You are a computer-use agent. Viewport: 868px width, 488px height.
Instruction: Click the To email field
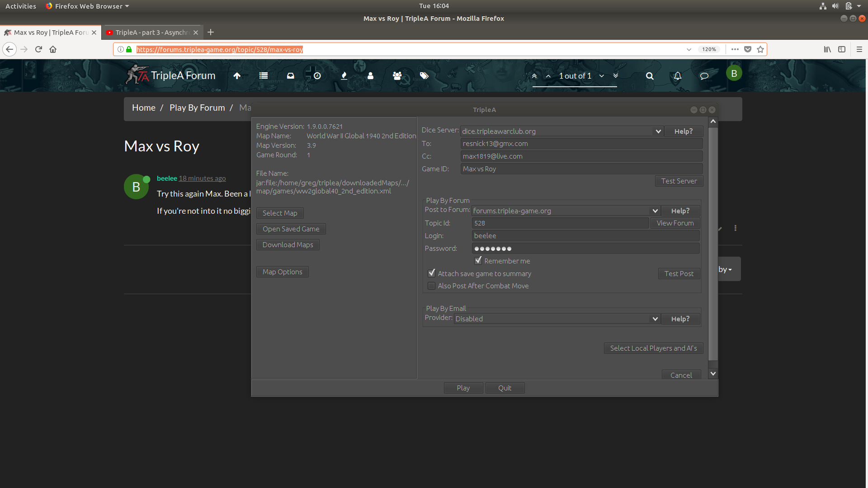(581, 144)
